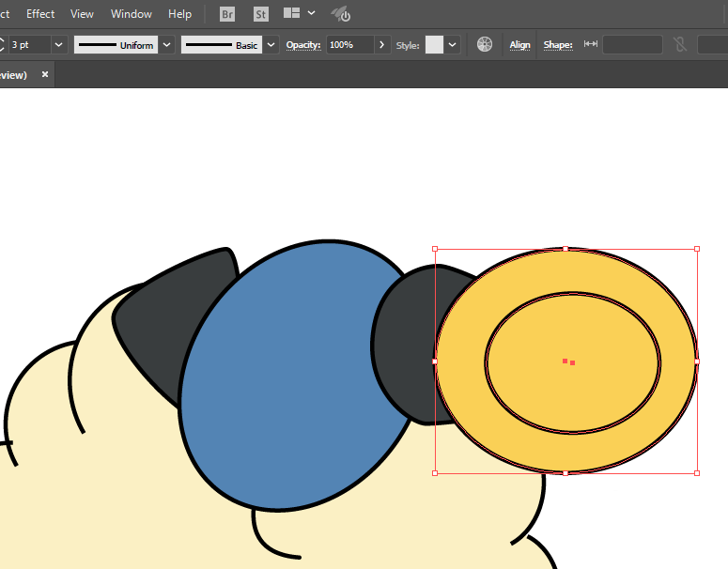
Task: Select the Uniform variable width profile
Action: (x=116, y=45)
